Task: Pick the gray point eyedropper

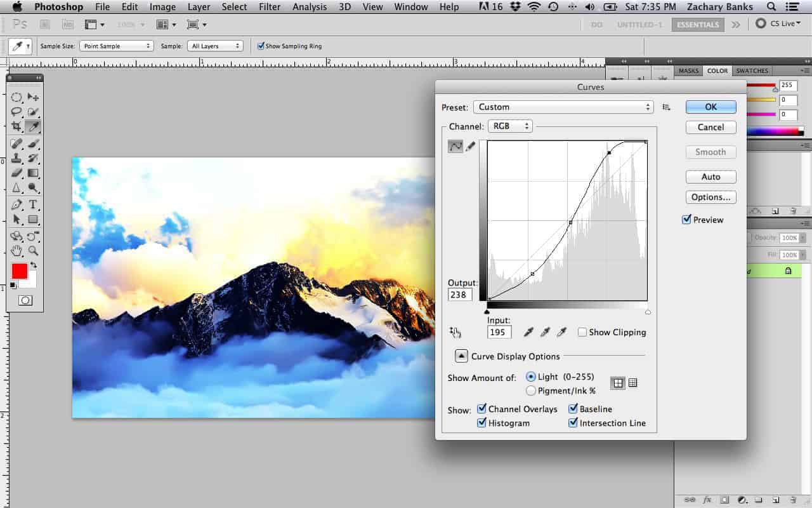Action: pos(545,332)
